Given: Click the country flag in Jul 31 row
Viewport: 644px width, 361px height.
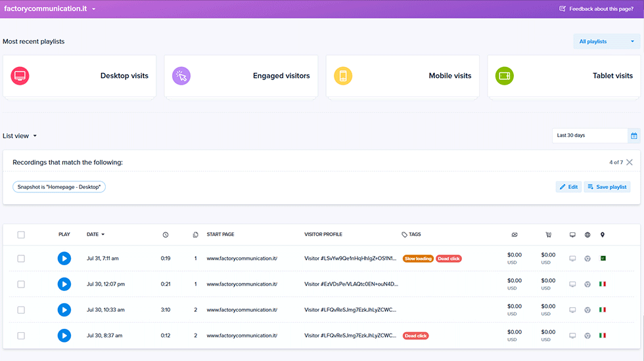Looking at the screenshot, I should coord(603,259).
